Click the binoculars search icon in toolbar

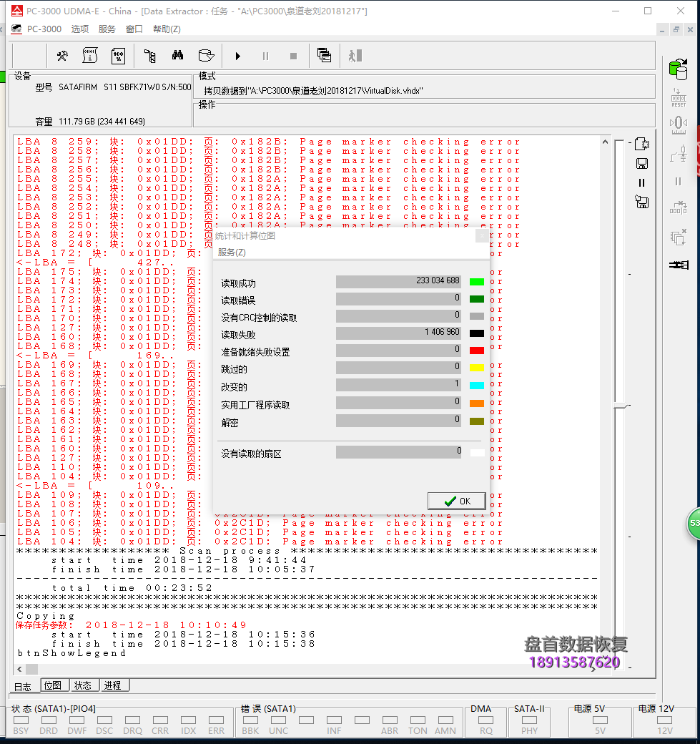[x=178, y=56]
